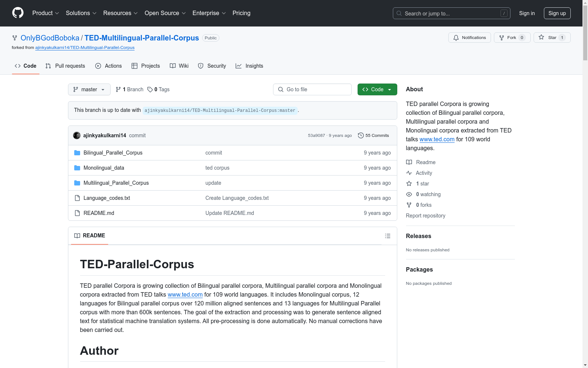
Task: Open the green Code dropdown
Action: pyautogui.click(x=377, y=89)
